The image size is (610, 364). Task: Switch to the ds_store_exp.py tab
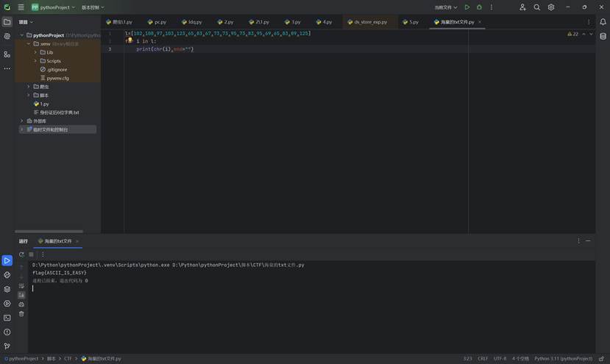point(368,22)
